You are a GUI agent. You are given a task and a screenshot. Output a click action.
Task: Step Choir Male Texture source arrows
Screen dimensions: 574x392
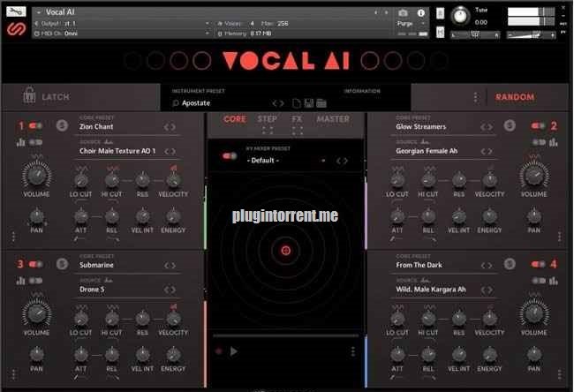point(170,151)
